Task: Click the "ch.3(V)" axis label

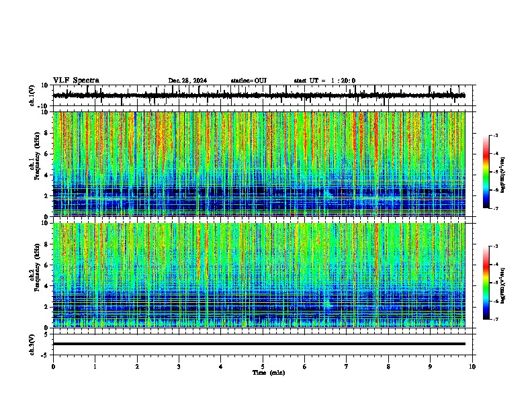Action: tap(32, 345)
